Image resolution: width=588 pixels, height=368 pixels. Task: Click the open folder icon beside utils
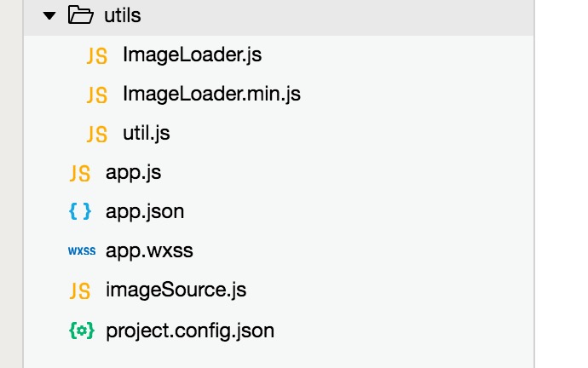tap(81, 15)
